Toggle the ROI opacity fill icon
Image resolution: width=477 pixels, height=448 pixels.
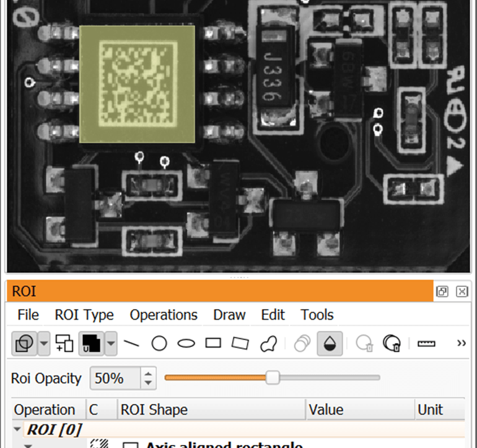click(x=330, y=343)
